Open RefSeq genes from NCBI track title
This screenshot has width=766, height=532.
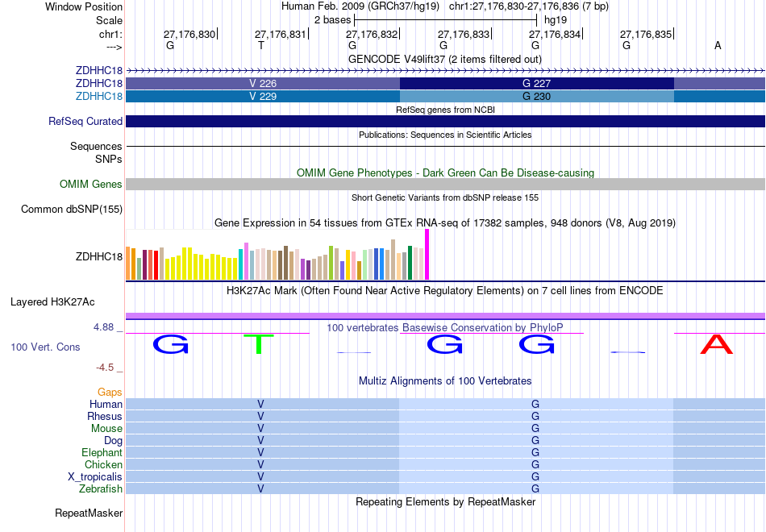click(x=445, y=110)
